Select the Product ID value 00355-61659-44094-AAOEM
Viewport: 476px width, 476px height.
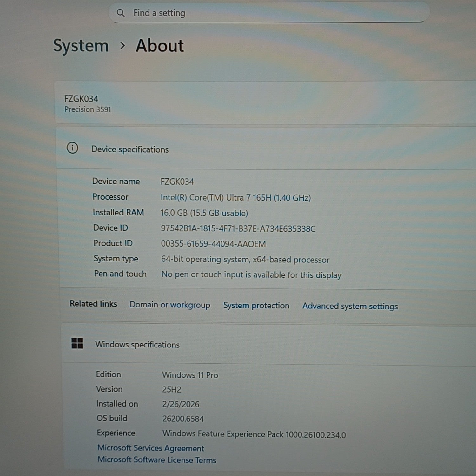tap(213, 244)
